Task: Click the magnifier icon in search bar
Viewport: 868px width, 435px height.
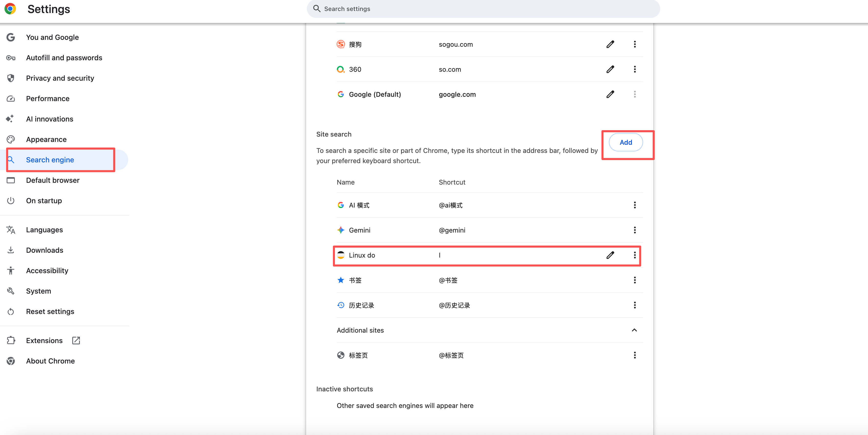Action: click(x=317, y=8)
